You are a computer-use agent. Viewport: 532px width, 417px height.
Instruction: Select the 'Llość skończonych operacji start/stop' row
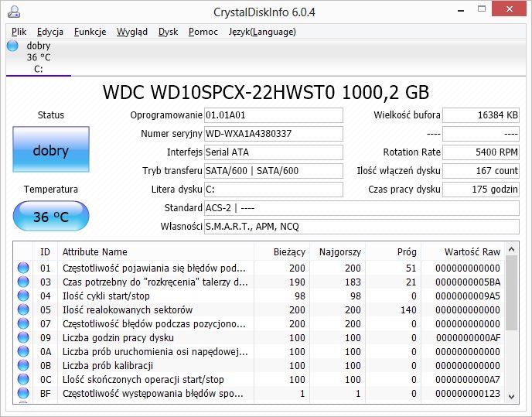coord(259,379)
